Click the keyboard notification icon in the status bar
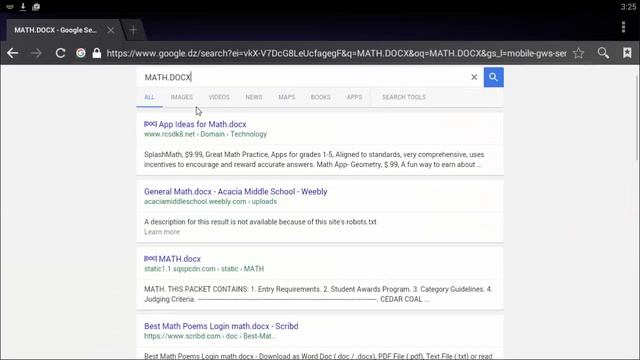Image resolution: width=640 pixels, height=360 pixels. point(10,7)
